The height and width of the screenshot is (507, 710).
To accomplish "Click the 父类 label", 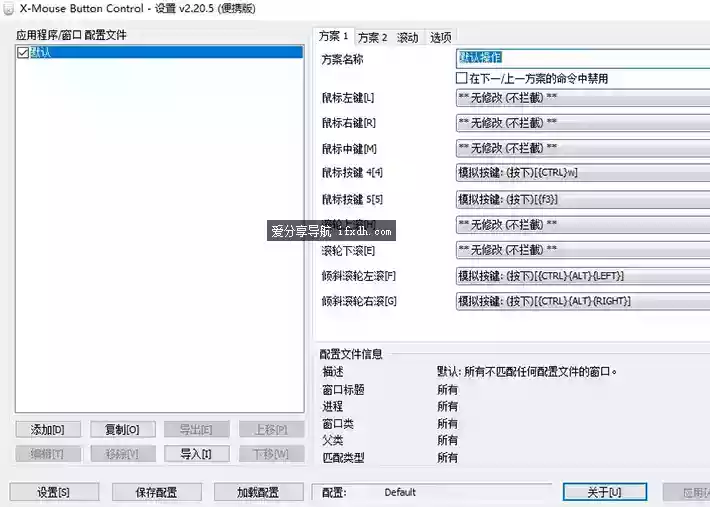I will [333, 440].
